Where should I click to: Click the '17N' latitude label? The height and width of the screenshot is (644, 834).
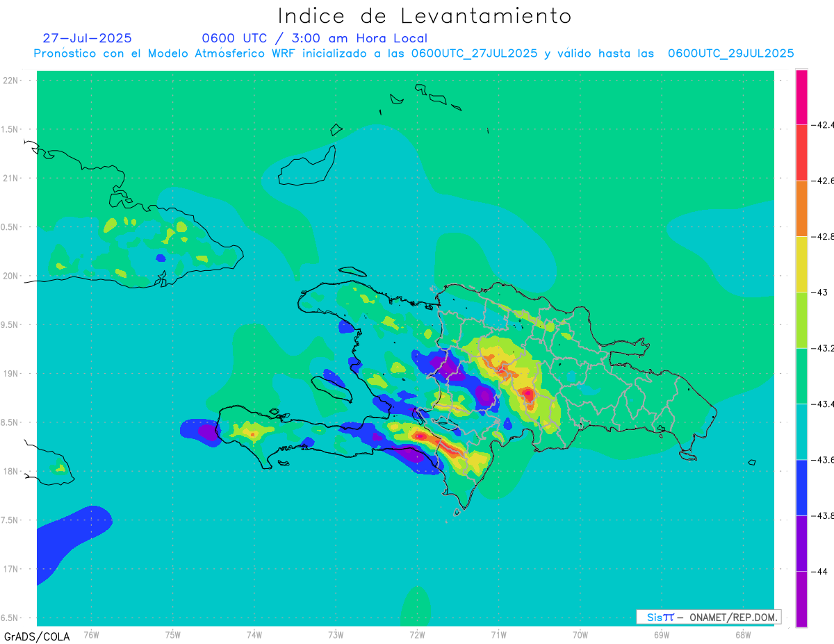(x=12, y=569)
